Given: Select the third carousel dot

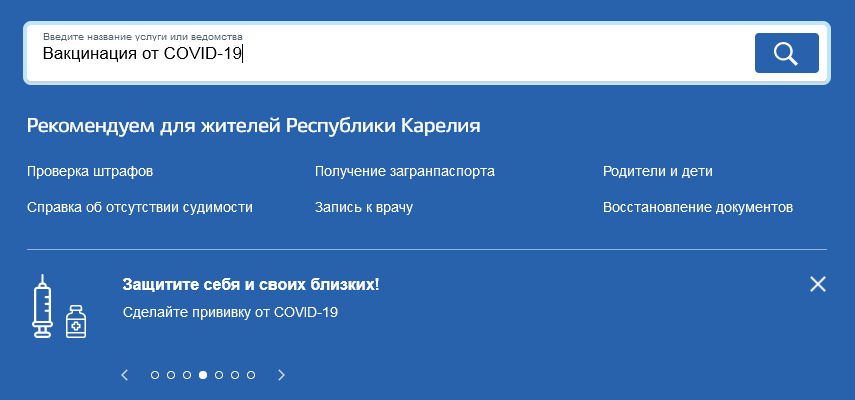Looking at the screenshot, I should point(187,375).
